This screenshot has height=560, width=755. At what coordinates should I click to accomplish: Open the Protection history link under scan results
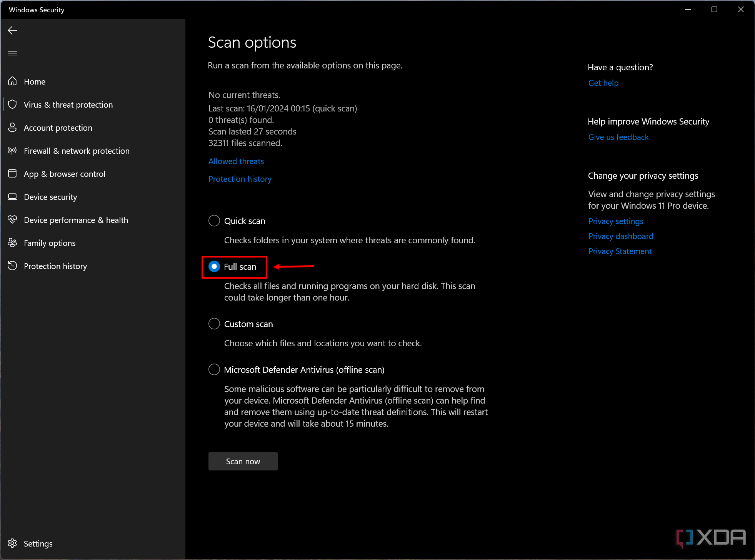click(x=240, y=179)
